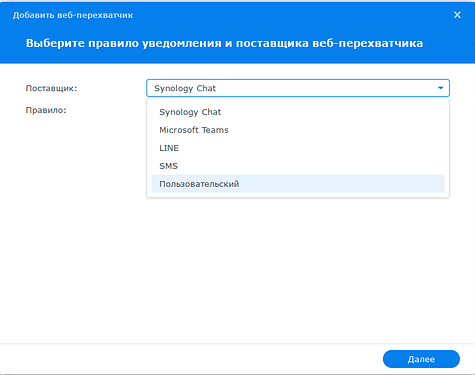The width and height of the screenshot is (475, 375).
Task: Click the blue title strip between the title and X
Action: (293, 15)
